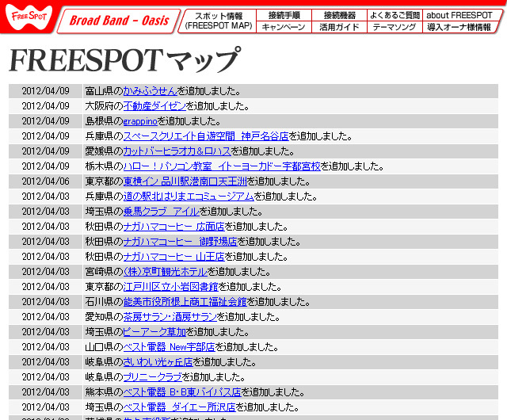The height and width of the screenshot is (420, 507).
Task: Open 東横イン 品川駅港南口天王洲 link
Action: [x=185, y=181]
